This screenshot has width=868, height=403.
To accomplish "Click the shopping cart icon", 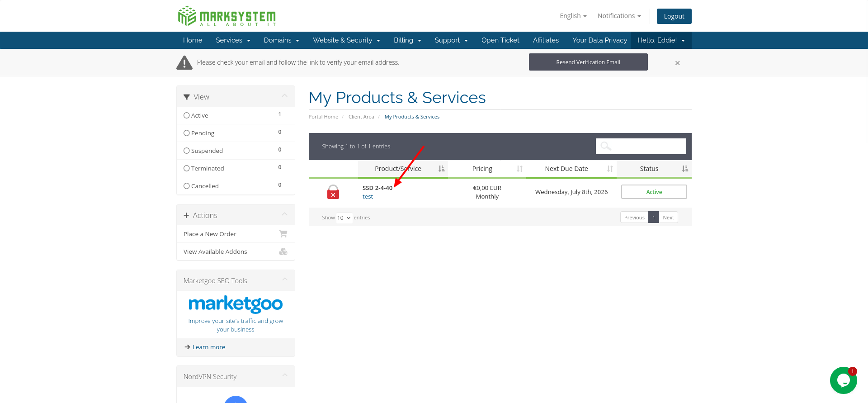I will pos(283,234).
